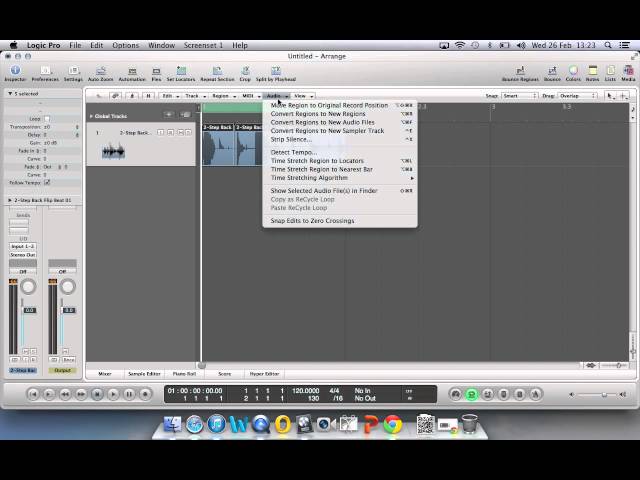Image resolution: width=640 pixels, height=480 pixels.
Task: Expand the Global Tracks disclosure triangle
Action: tap(91, 116)
